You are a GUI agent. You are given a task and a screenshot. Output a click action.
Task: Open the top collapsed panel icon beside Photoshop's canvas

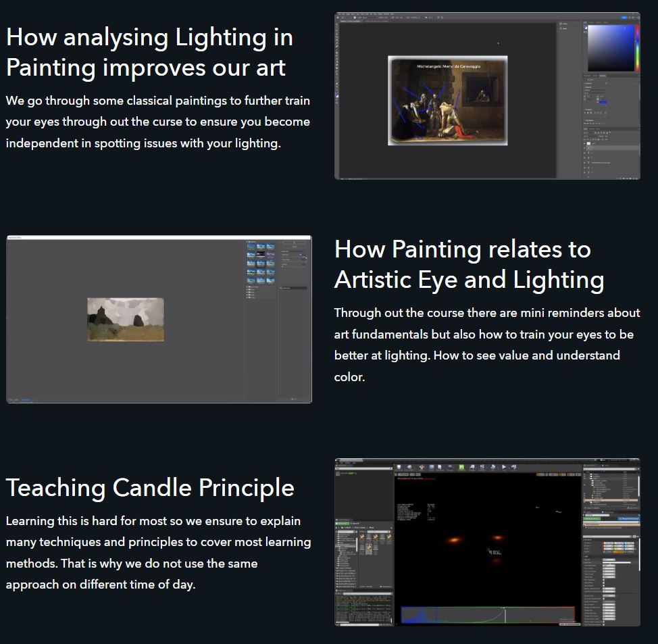(563, 25)
